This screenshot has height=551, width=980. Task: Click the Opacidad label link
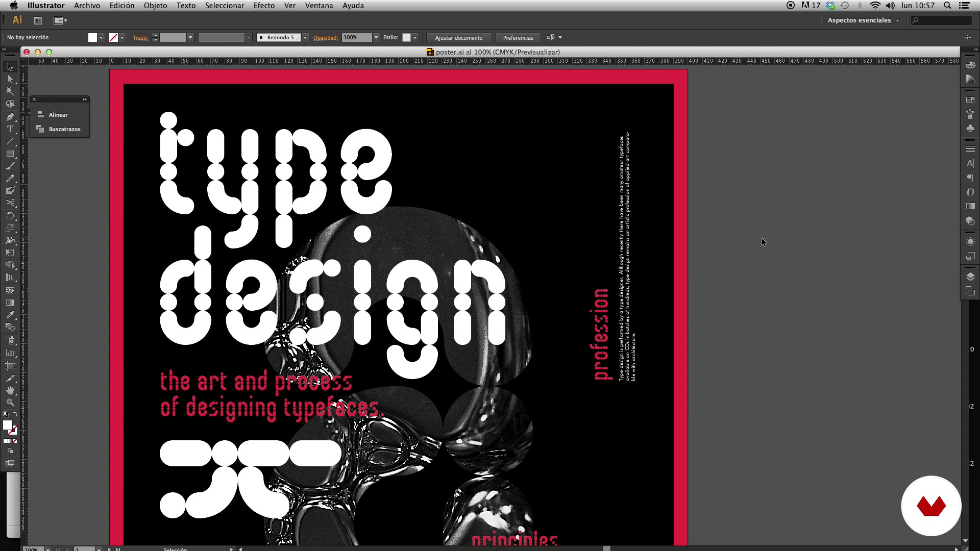[x=326, y=38]
